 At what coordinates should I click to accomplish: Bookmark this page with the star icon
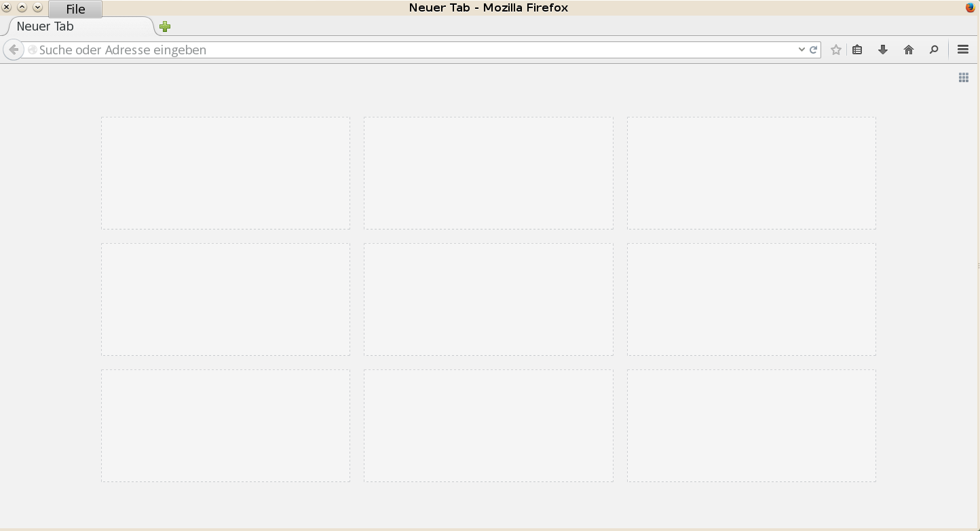click(x=836, y=49)
